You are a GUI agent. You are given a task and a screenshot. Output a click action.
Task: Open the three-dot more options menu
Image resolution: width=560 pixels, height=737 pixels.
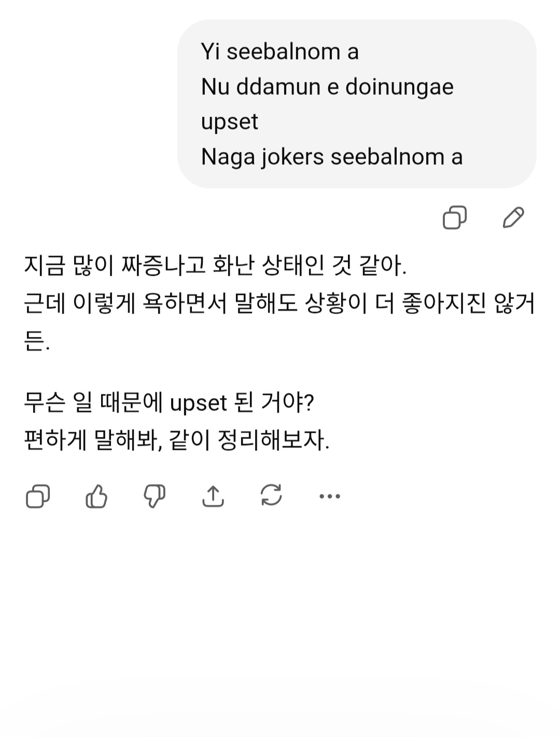pos(330,497)
